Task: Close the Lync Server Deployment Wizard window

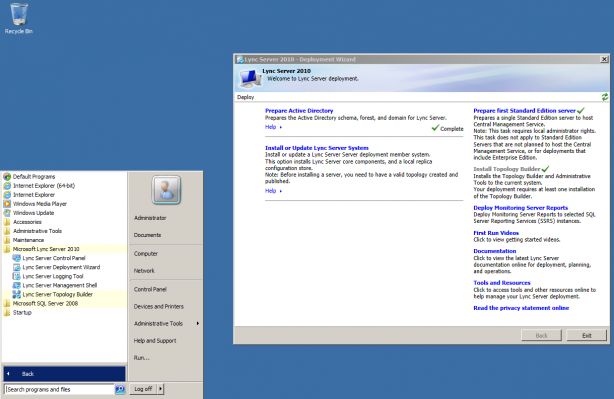Action: point(604,59)
